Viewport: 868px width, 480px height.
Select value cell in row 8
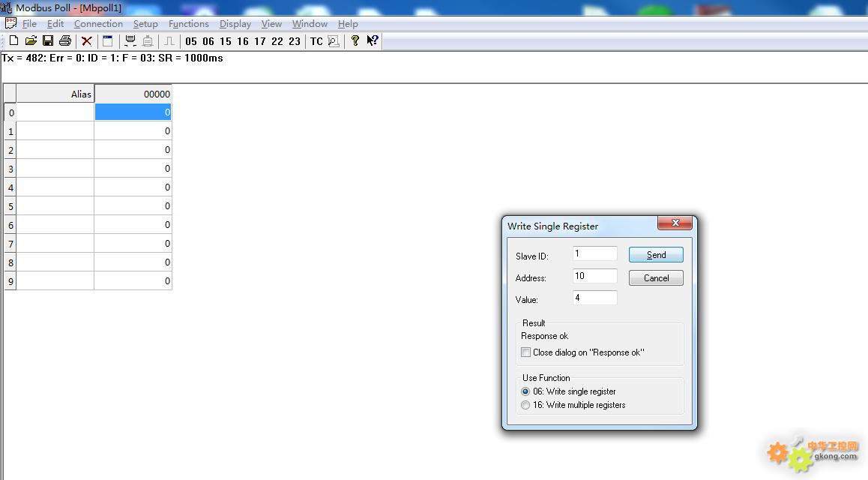point(133,262)
